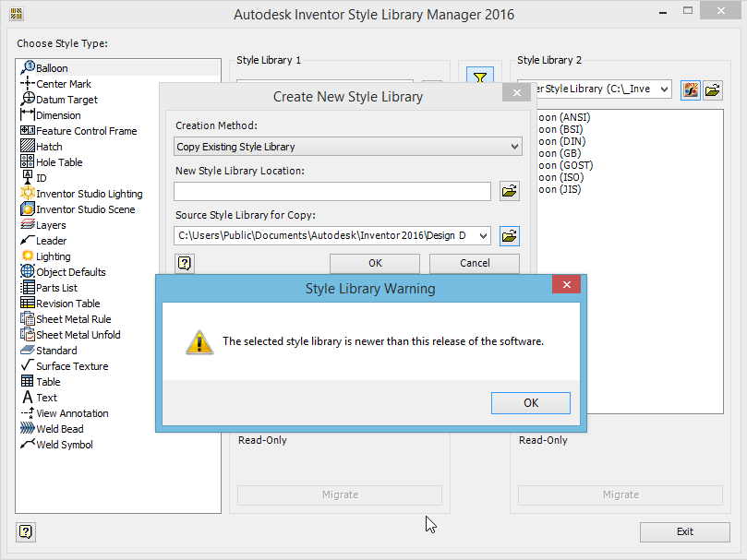Click the style filter funnel icon
The width and height of the screenshot is (747, 560).
479,77
